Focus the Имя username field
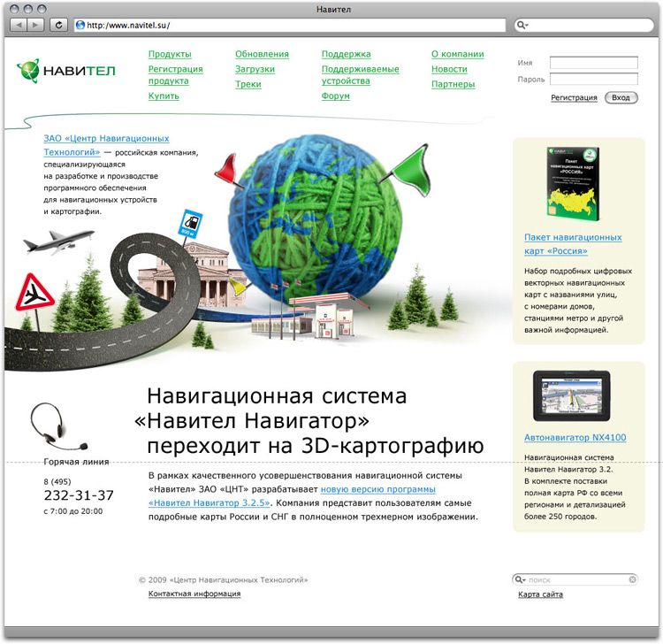This screenshot has width=663, height=644. pos(593,63)
